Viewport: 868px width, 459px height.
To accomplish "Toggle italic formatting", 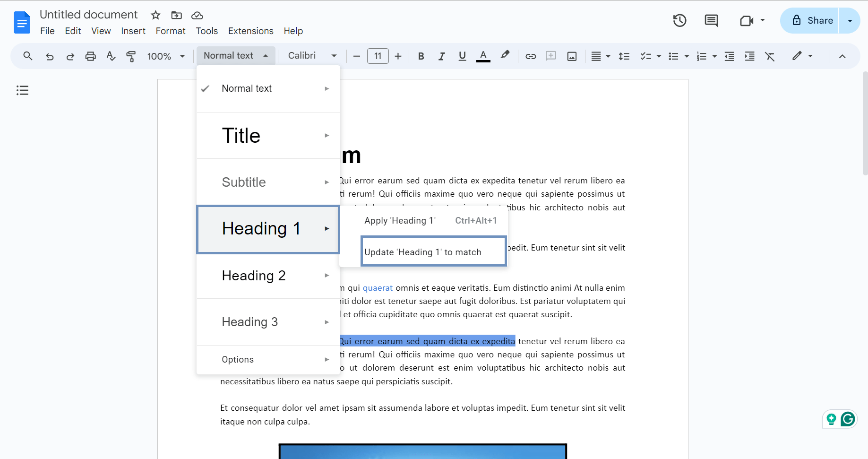I will tap(441, 56).
